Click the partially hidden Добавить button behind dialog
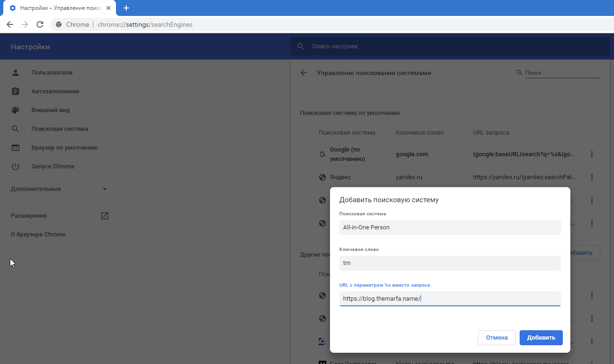 tap(585, 253)
